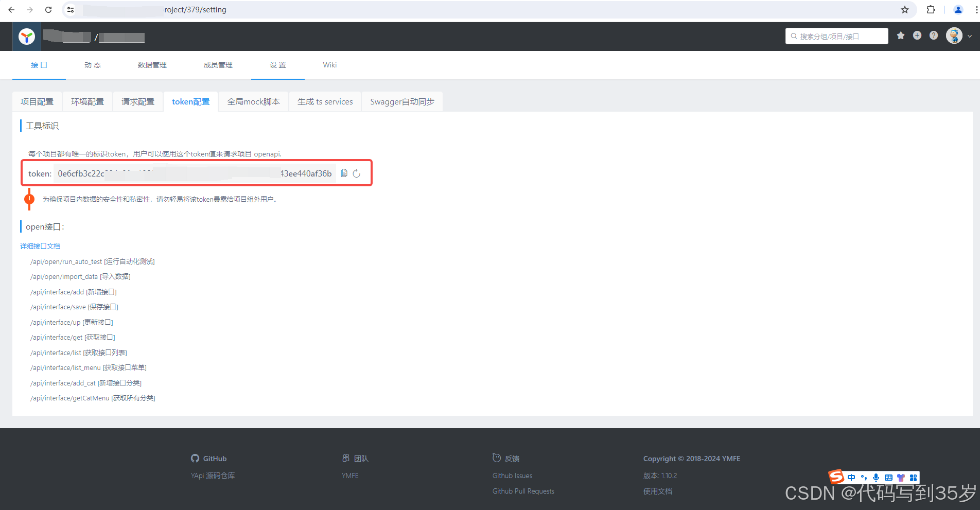Open the 详细接口文档 link
This screenshot has width=980, height=510.
click(40, 246)
